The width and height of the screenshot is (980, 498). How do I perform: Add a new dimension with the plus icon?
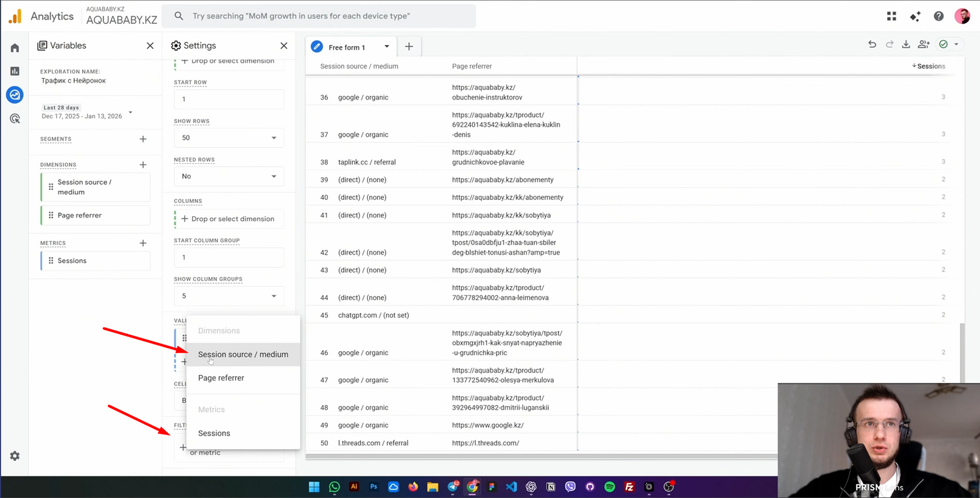143,164
